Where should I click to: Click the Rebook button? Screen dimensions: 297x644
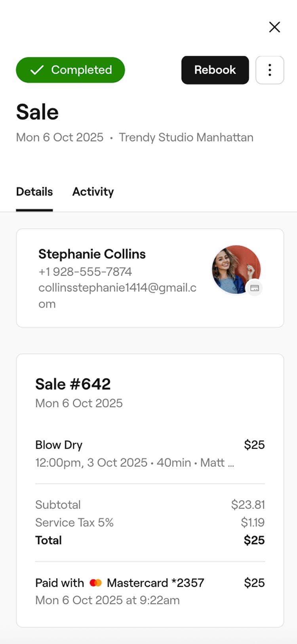point(215,70)
